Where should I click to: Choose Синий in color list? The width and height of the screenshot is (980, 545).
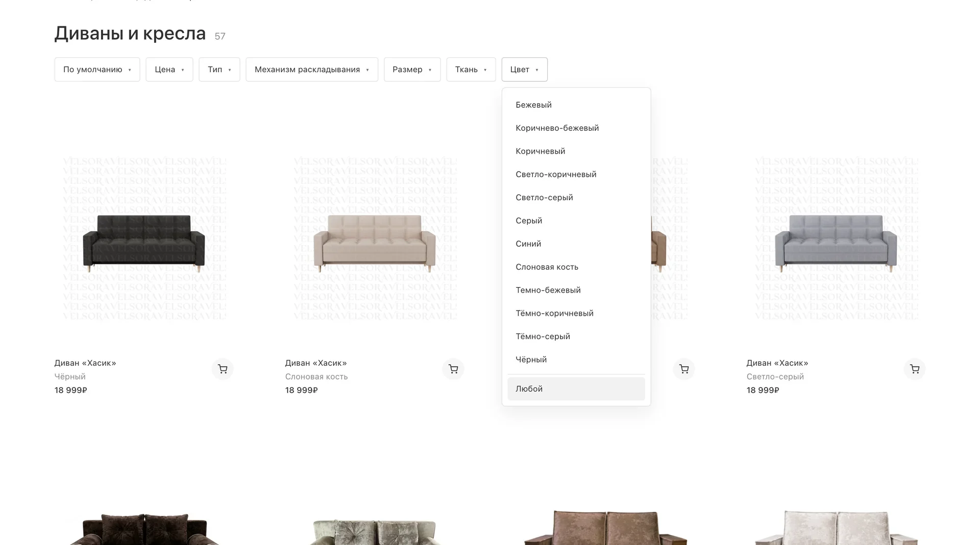coord(576,244)
